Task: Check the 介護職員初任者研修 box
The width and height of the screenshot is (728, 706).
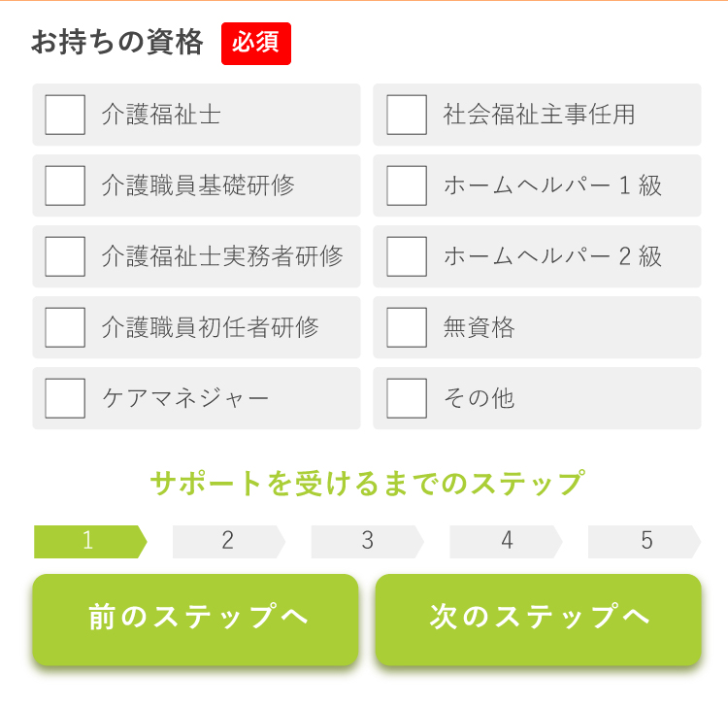Action: [x=65, y=327]
